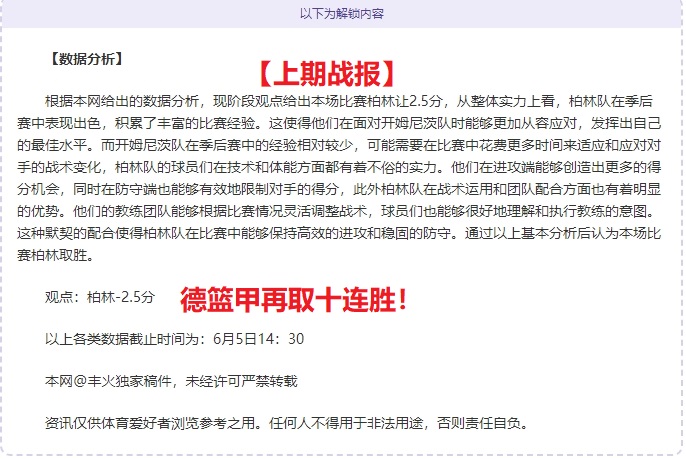
Task: Click the paragraph line starting "根据本网给出的数据分析"
Action: pyautogui.click(x=349, y=102)
